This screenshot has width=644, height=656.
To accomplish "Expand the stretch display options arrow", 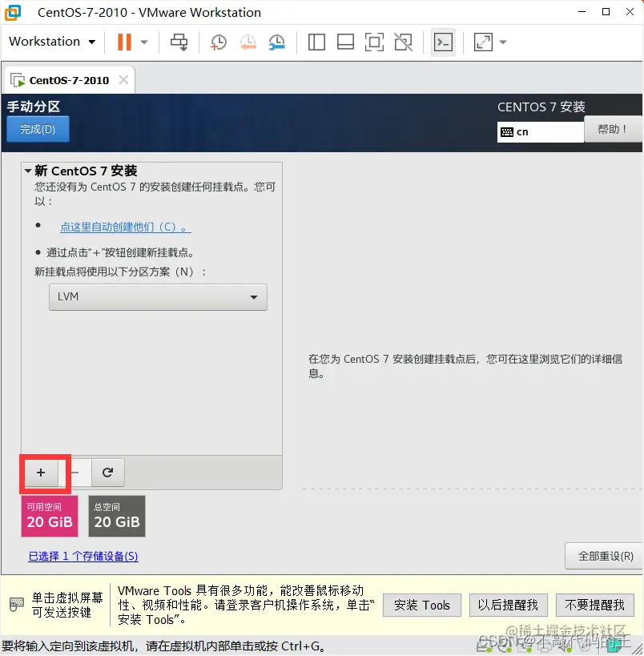I will [x=503, y=42].
